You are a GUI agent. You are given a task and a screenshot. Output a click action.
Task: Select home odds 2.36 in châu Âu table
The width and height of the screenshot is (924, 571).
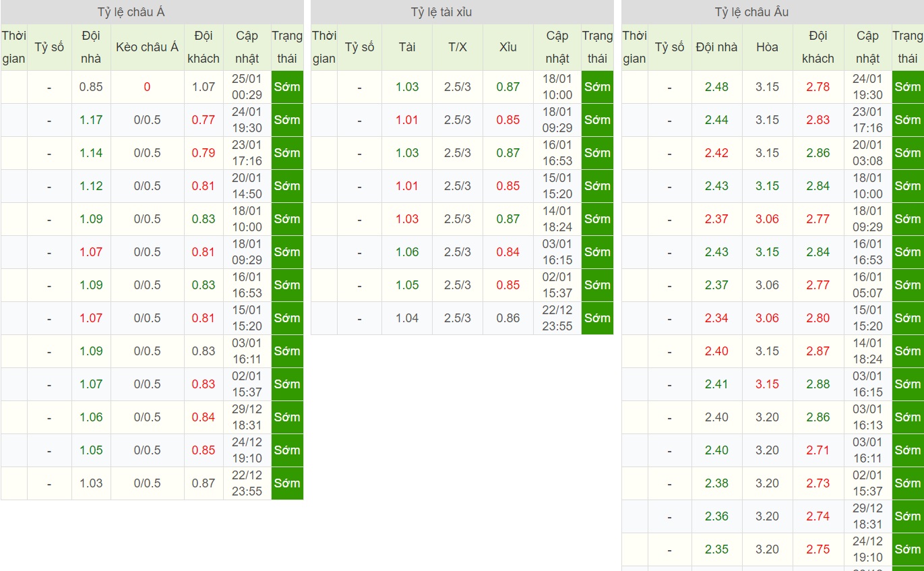(717, 516)
